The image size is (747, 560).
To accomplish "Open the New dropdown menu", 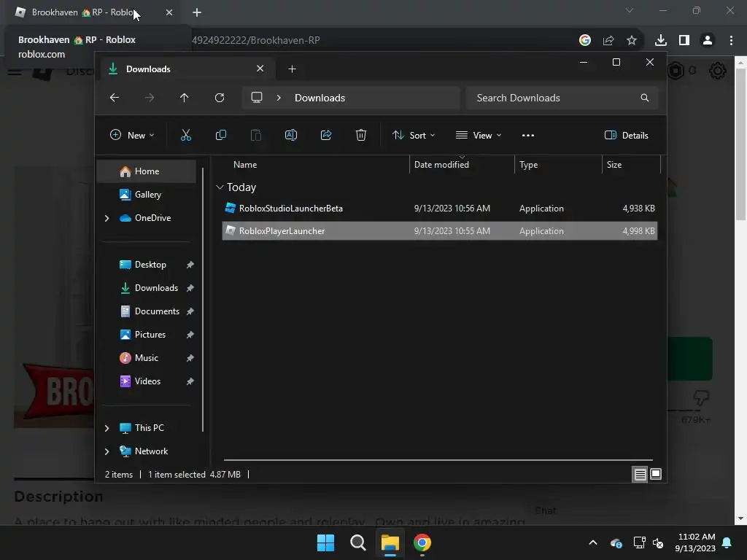I will [x=132, y=135].
